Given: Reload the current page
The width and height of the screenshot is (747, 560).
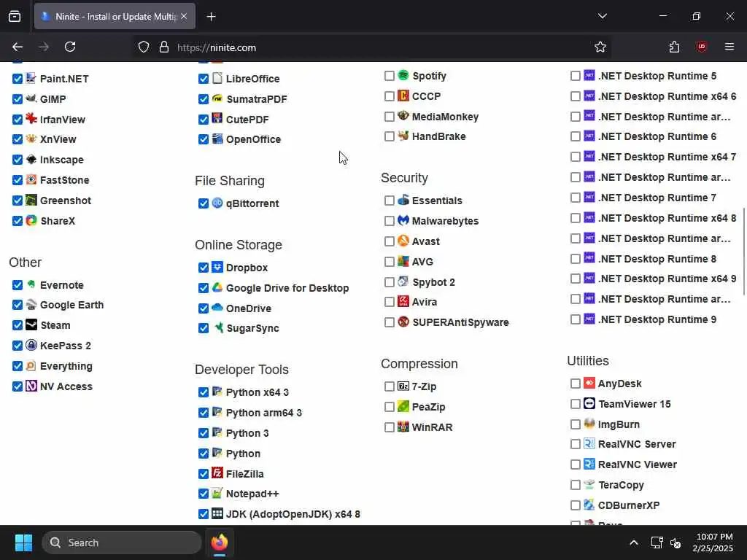Looking at the screenshot, I should click(x=70, y=47).
